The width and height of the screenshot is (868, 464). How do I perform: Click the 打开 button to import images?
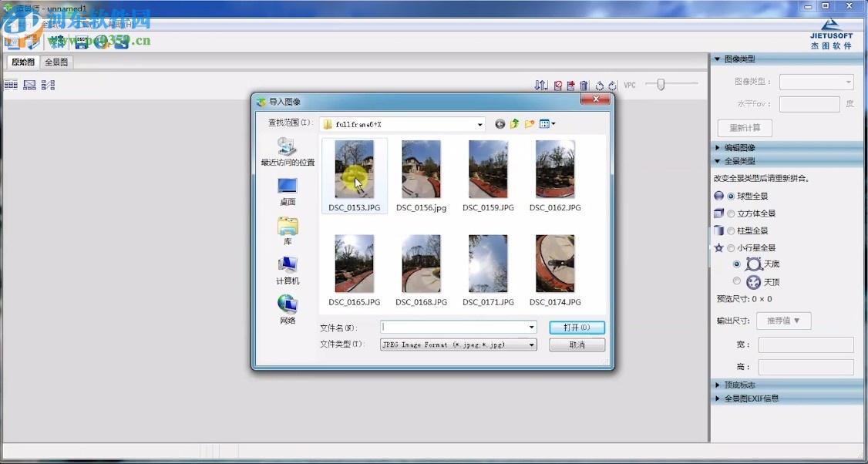pos(577,327)
